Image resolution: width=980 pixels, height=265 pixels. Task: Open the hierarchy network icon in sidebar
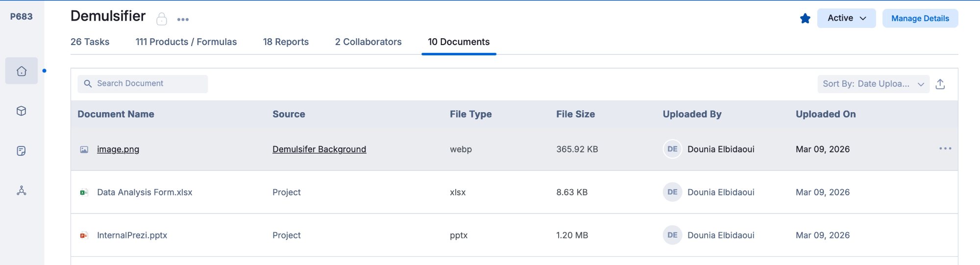point(22,191)
